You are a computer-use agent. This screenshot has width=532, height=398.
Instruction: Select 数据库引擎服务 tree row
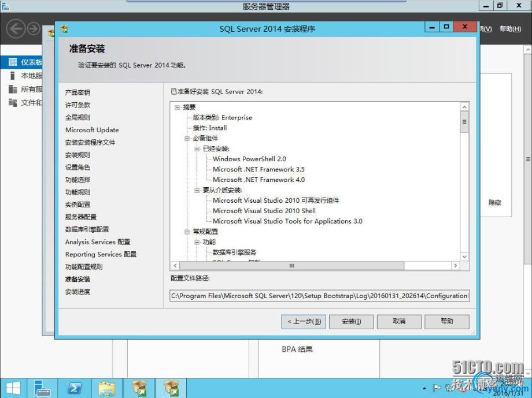(x=234, y=252)
